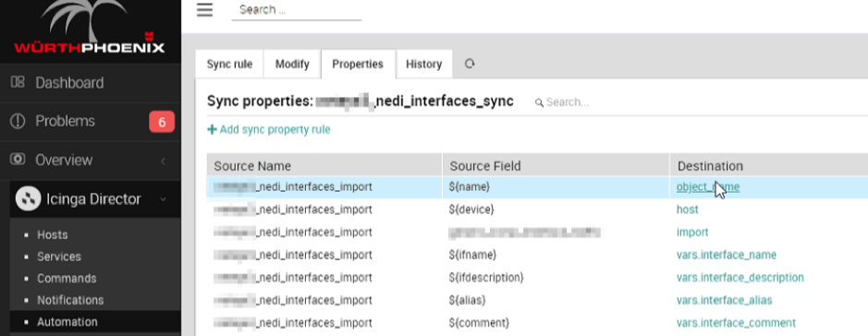Click the magnifier icon in properties search
868x336 pixels.
(539, 102)
